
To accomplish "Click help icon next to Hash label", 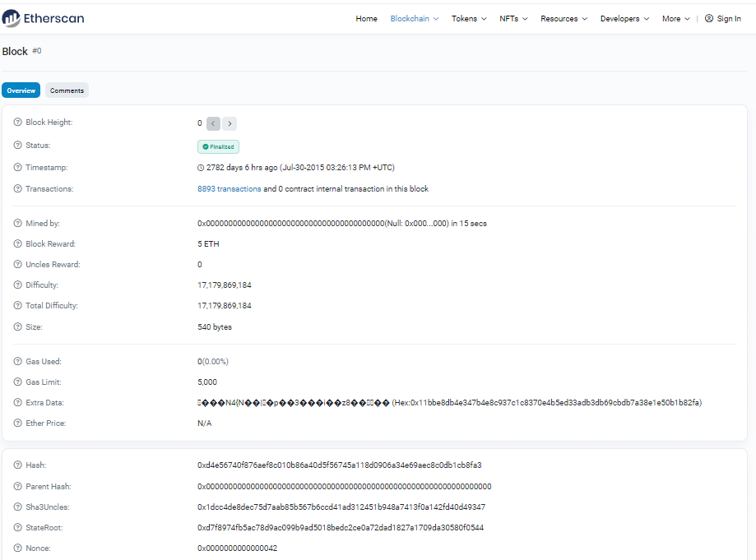I will pos(18,465).
